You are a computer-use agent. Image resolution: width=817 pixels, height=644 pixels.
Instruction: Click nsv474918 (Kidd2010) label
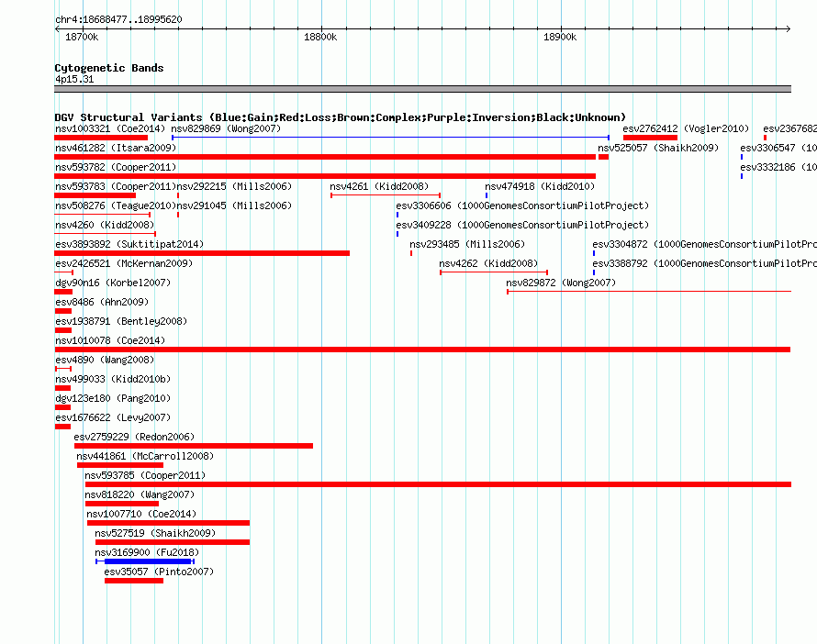(540, 186)
